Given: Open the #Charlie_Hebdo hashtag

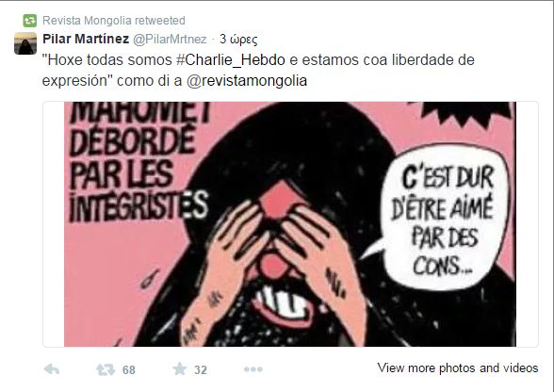Looking at the screenshot, I should [x=231, y=60].
